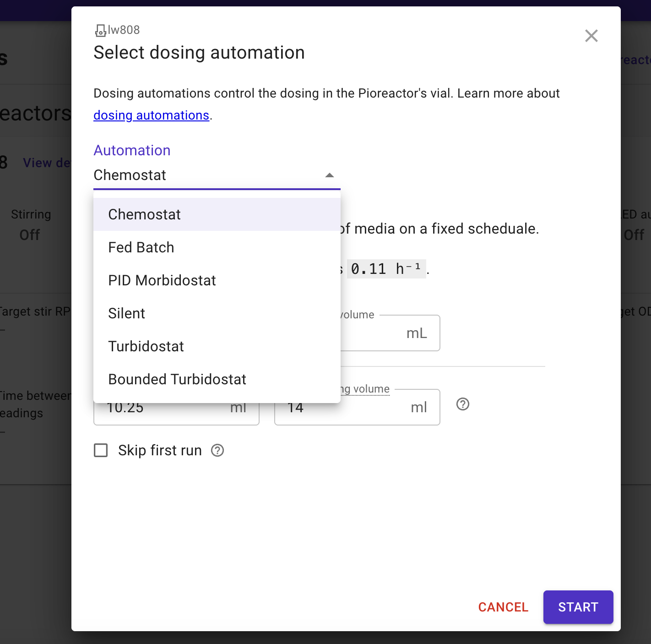The width and height of the screenshot is (651, 644).
Task: Collapse the Automation dropdown arrow
Action: click(329, 175)
